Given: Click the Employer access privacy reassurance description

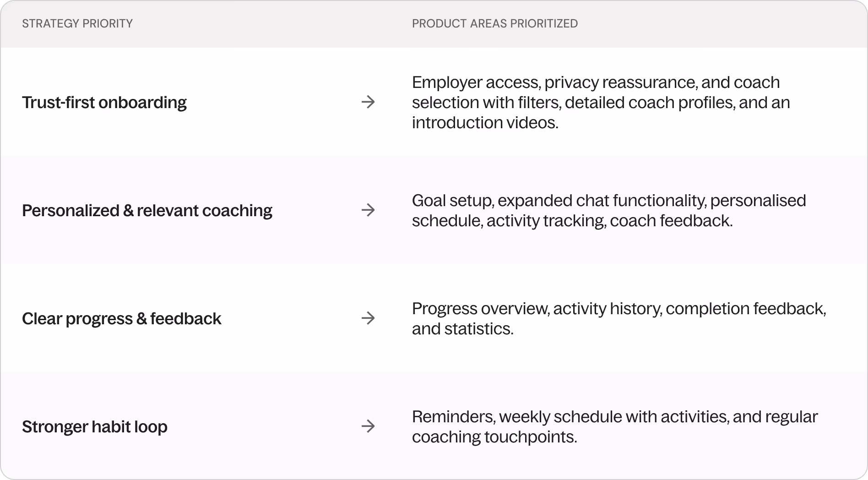Looking at the screenshot, I should (x=601, y=103).
